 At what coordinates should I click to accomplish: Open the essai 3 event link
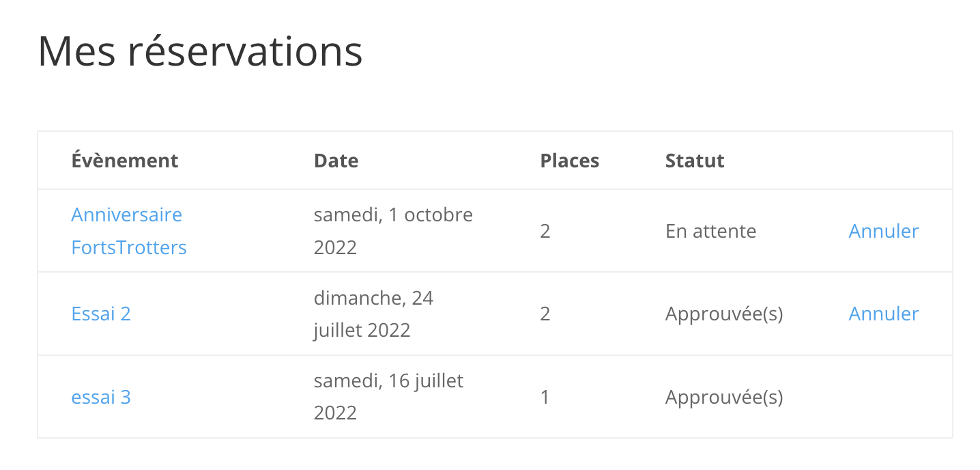pos(101,397)
